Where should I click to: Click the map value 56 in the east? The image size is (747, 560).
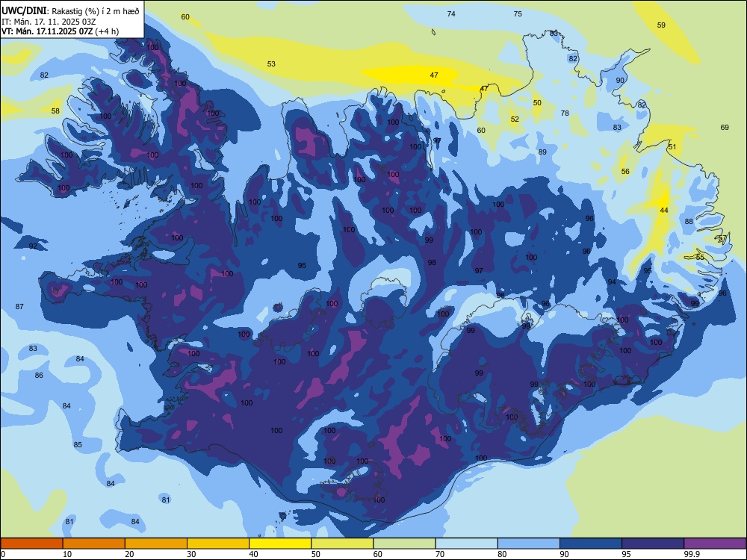point(625,172)
